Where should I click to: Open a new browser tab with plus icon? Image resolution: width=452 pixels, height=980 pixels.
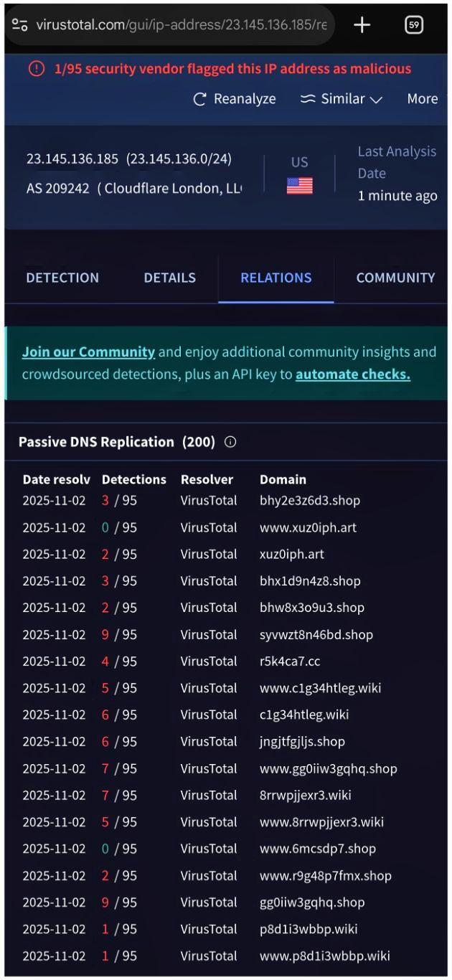tap(362, 25)
